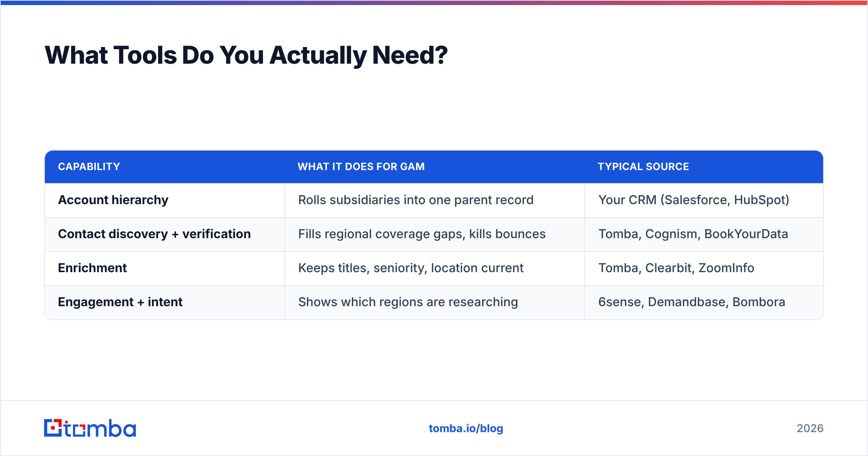Click 'Tomba, Cognism, BookYourData' cell
The width and height of the screenshot is (868, 456).
704,234
